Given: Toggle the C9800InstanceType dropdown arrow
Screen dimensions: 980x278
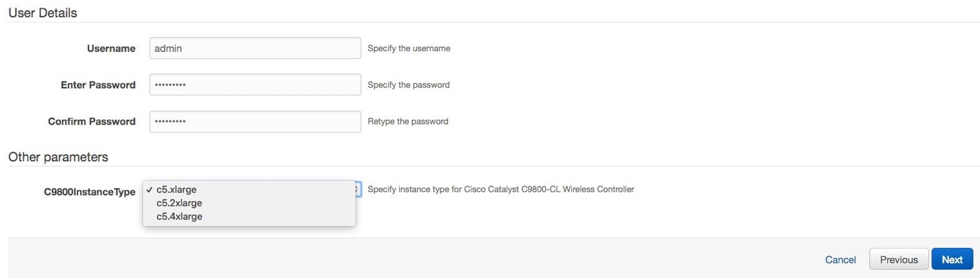Looking at the screenshot, I should point(357,189).
